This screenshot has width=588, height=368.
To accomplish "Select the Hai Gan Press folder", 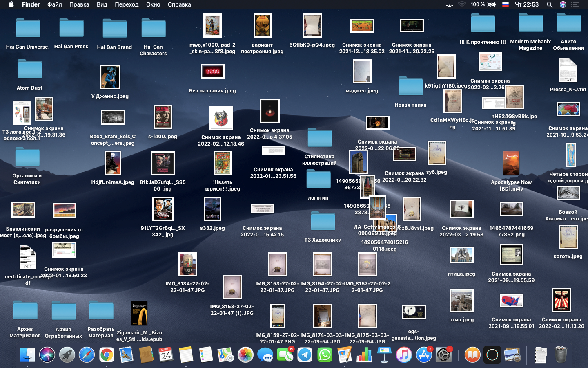I will [x=71, y=28].
